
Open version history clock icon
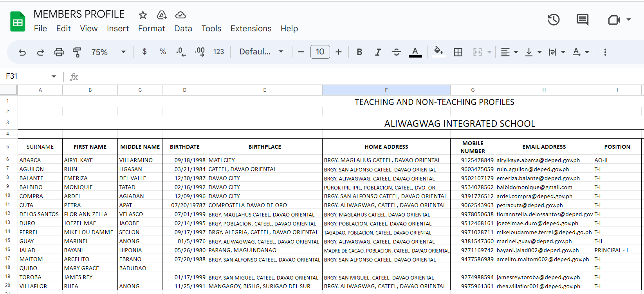(x=554, y=20)
